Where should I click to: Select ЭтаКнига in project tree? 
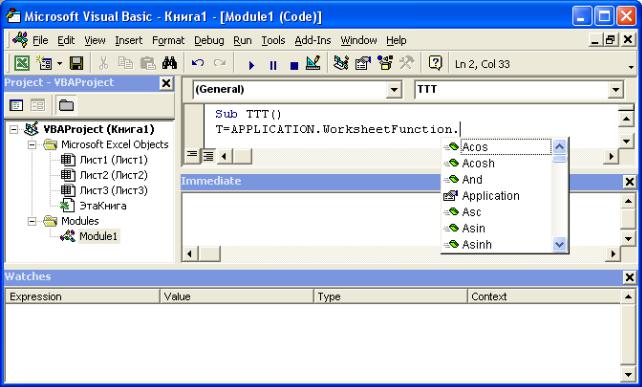(x=103, y=206)
